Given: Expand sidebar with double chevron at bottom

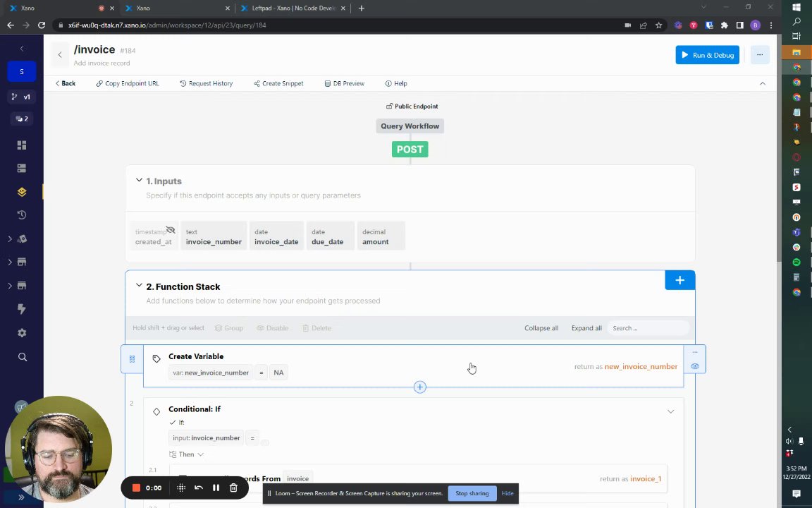Looking at the screenshot, I should click(21, 497).
